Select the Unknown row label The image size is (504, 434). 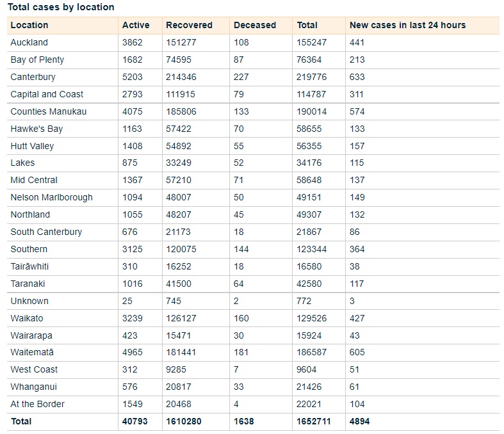(29, 301)
